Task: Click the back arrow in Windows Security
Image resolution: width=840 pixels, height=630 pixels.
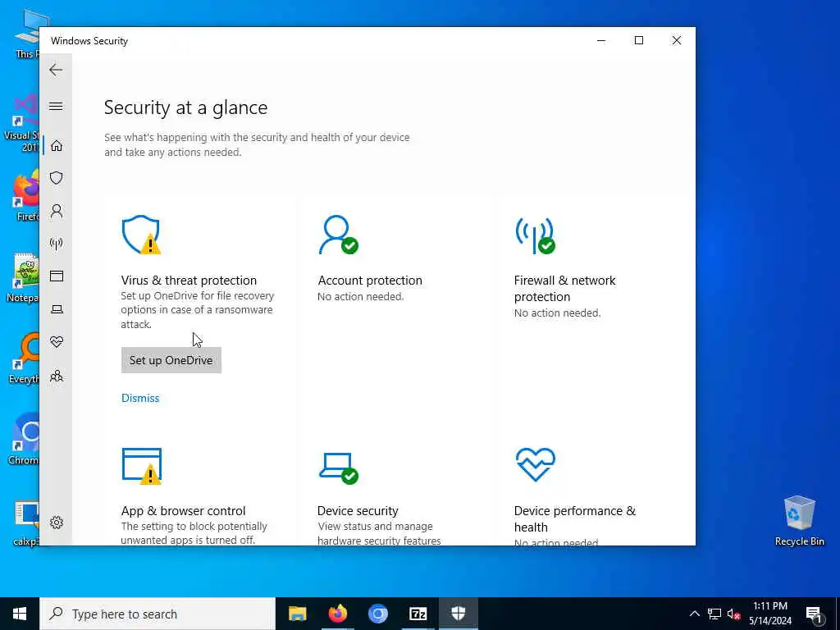Action: [x=56, y=70]
